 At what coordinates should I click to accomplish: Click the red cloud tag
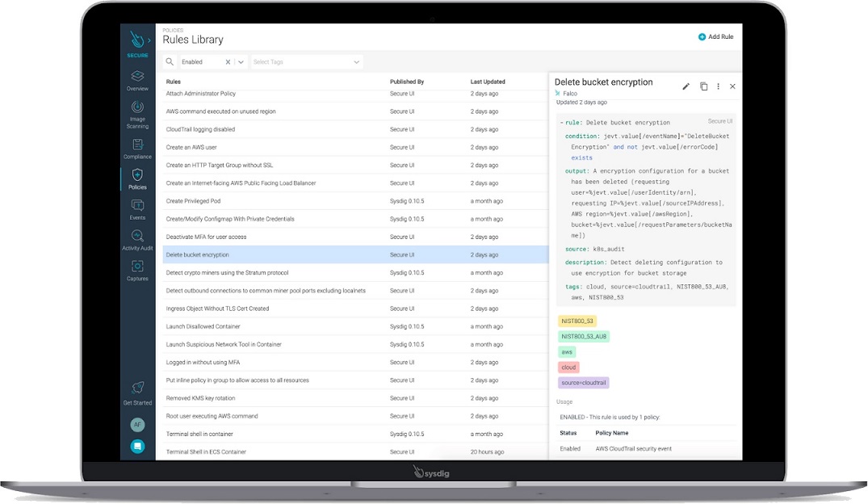click(x=568, y=367)
